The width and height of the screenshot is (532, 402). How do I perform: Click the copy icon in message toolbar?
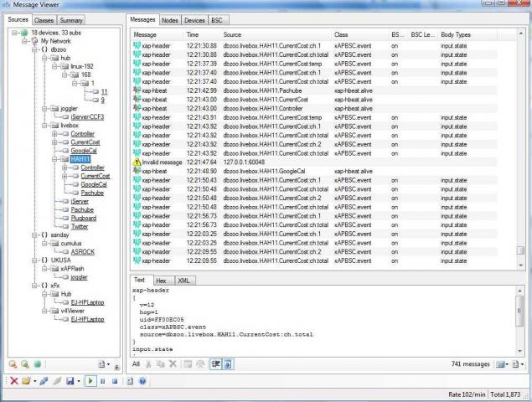161,364
